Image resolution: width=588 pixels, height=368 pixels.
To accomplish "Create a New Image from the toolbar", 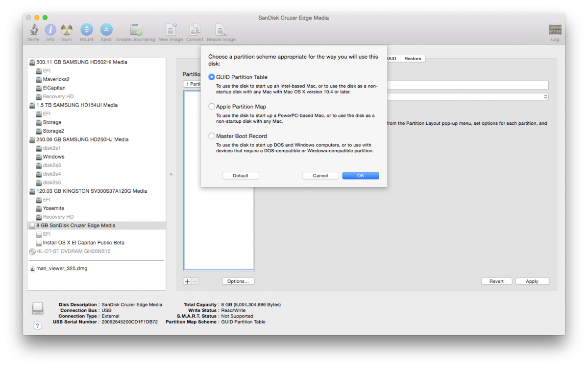I will pos(171,30).
